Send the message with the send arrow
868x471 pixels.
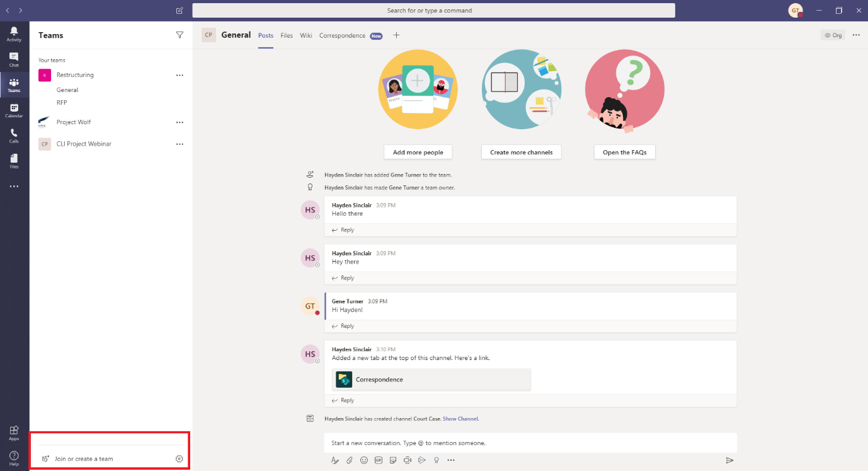(729, 460)
